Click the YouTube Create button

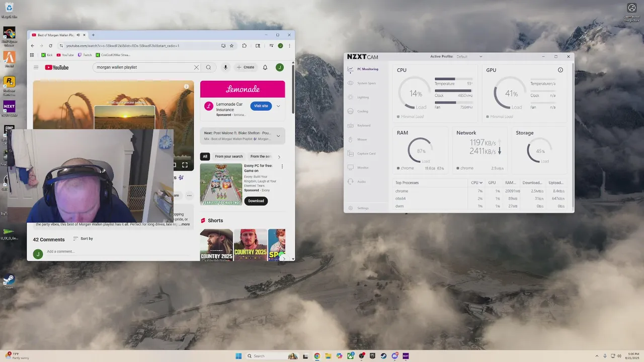click(x=246, y=67)
